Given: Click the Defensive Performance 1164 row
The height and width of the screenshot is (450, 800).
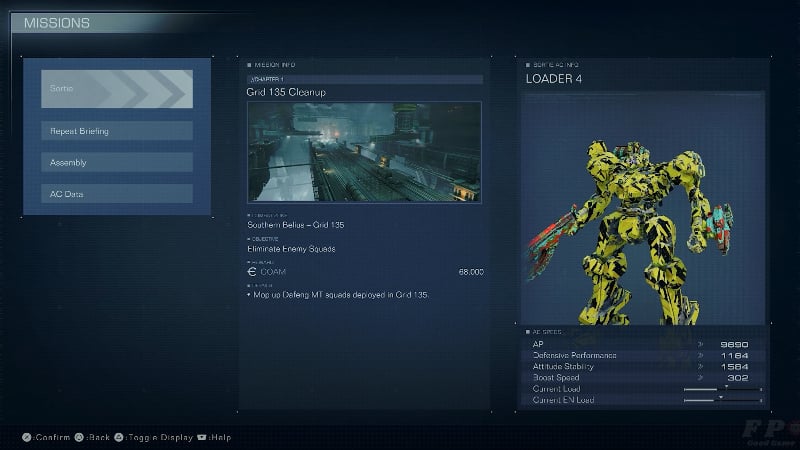Looking at the screenshot, I should point(642,356).
